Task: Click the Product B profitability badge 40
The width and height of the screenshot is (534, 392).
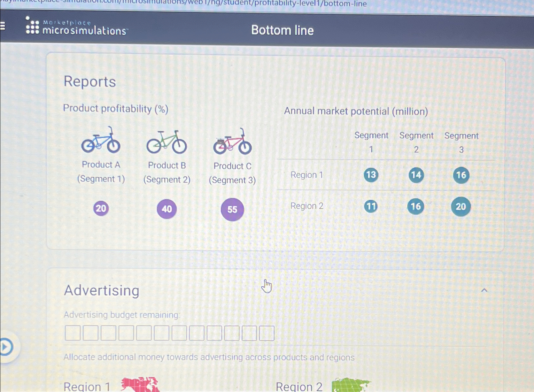Action: coord(167,209)
